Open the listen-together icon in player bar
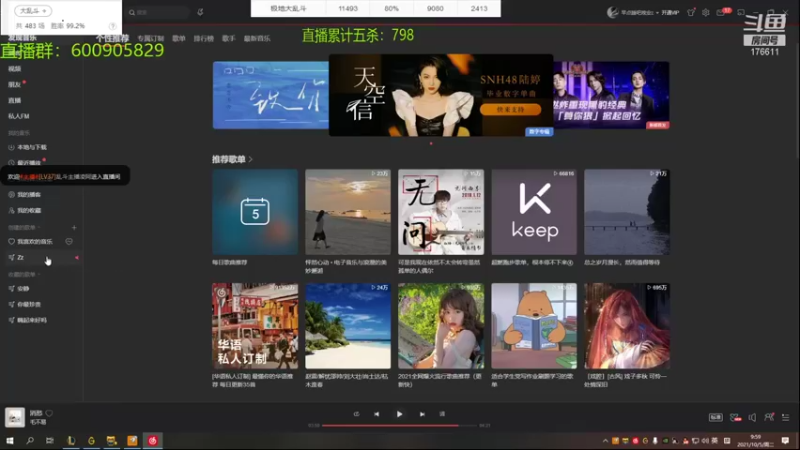The width and height of the screenshot is (800, 450). pos(769,417)
